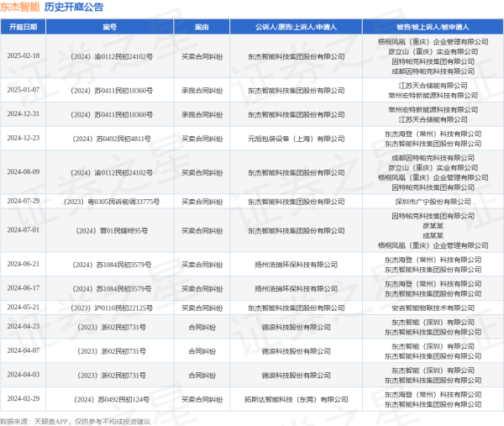This screenshot has height=426, width=504.
Task: Select the 案由 column header
Action: click(202, 27)
